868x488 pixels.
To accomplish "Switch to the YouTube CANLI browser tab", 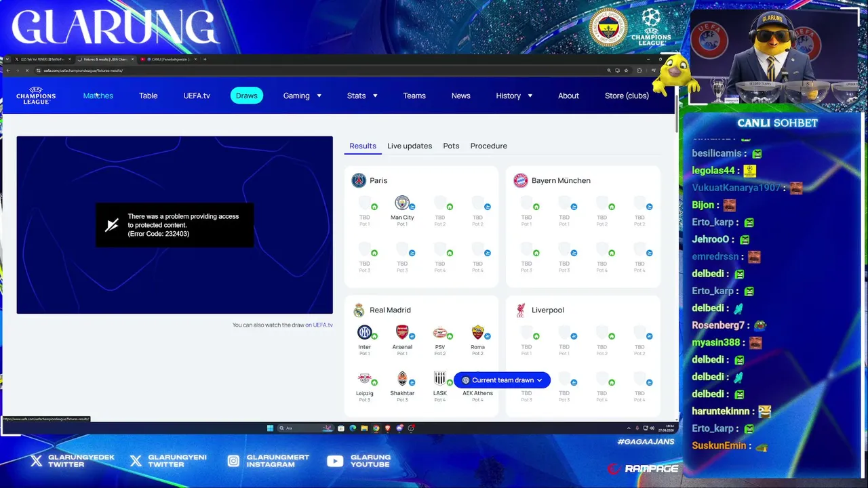I will 168,59.
